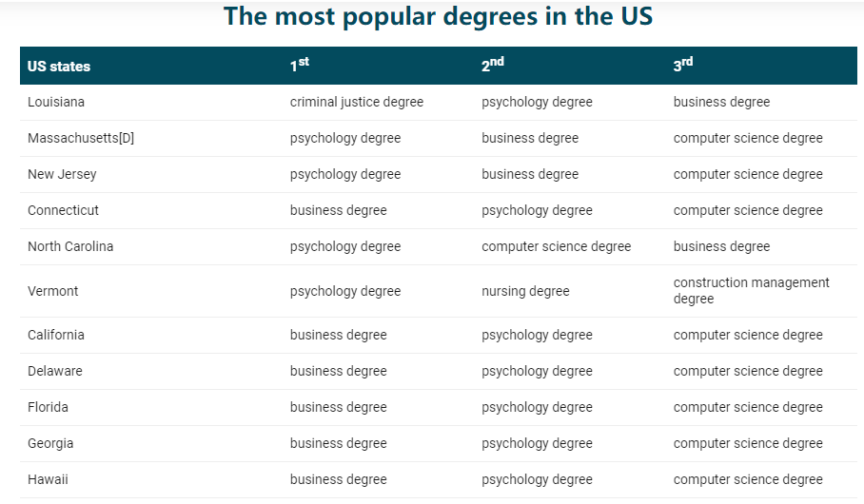Select the Louisiana row label
The width and height of the screenshot is (864, 504).
[x=56, y=102]
